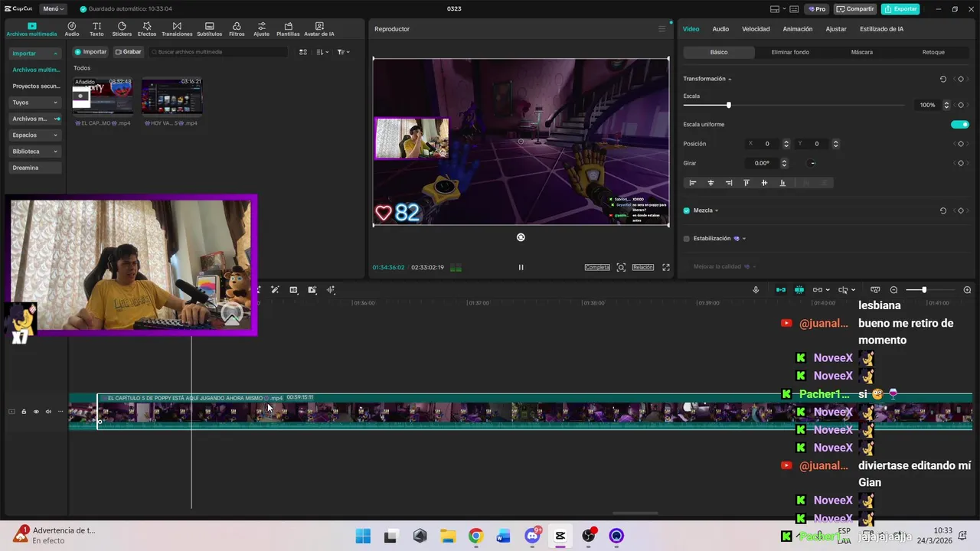
Task: Select the Retoque subtab
Action: click(x=933, y=52)
